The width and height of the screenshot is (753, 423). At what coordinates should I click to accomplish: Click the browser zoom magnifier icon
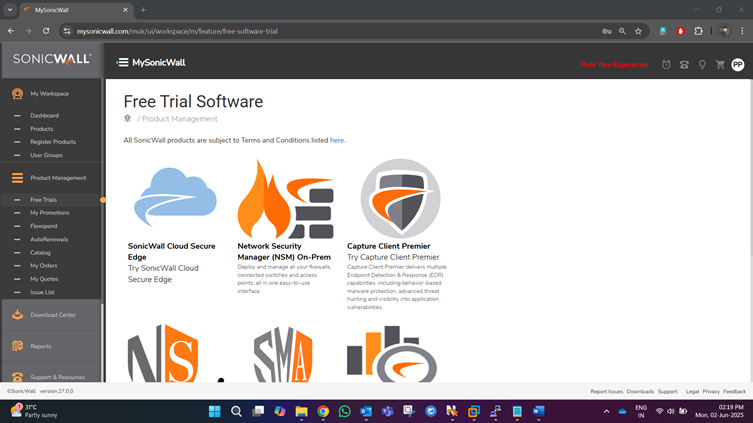tap(622, 31)
